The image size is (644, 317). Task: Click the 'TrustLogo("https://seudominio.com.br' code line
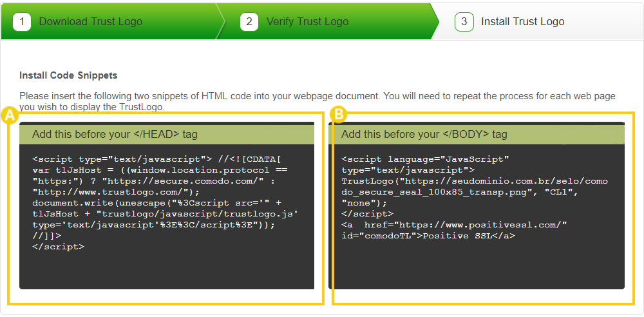(475, 181)
